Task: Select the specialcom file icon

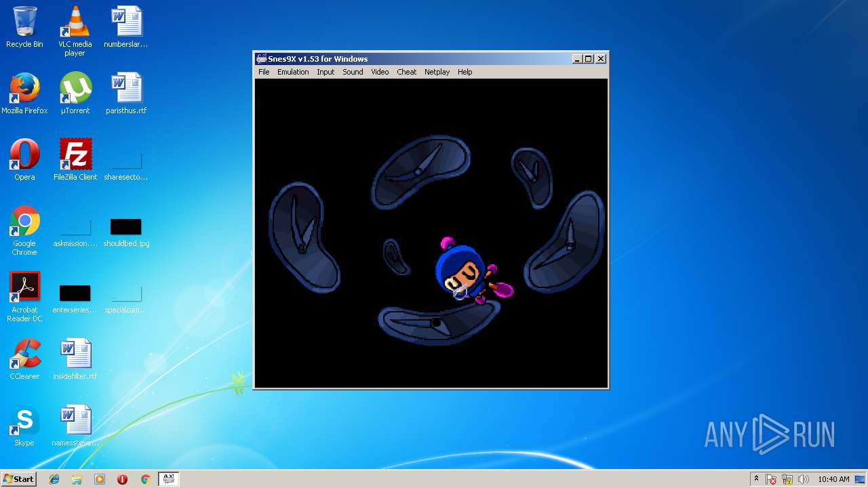Action: click(126, 298)
